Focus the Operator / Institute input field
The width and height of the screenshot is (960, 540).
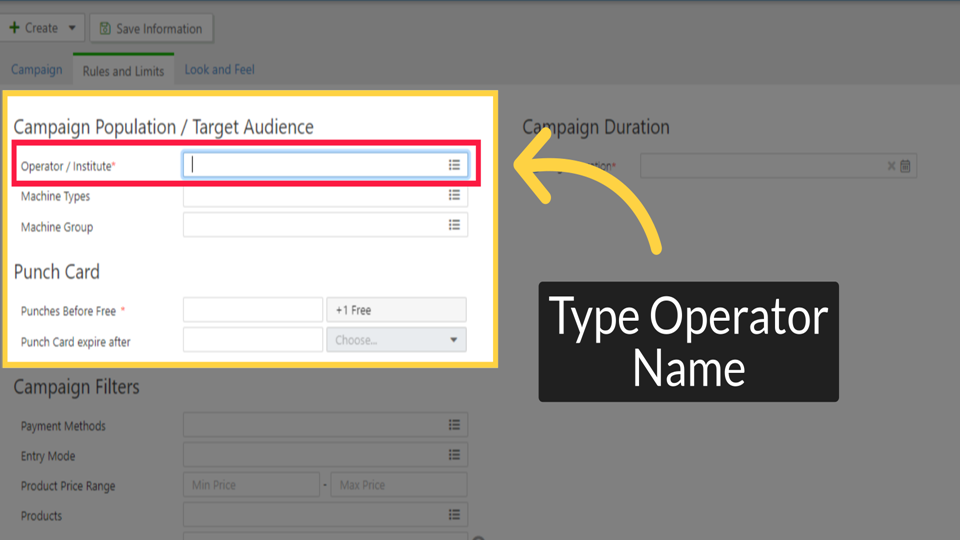click(x=325, y=165)
